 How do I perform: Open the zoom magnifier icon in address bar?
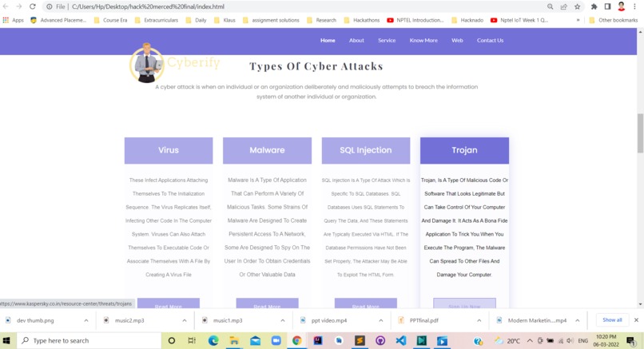[x=550, y=6]
